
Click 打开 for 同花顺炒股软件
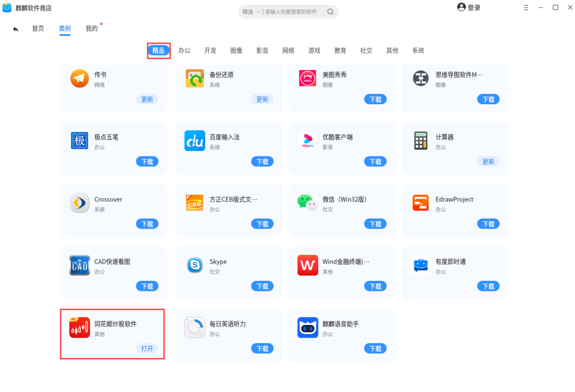(x=147, y=348)
